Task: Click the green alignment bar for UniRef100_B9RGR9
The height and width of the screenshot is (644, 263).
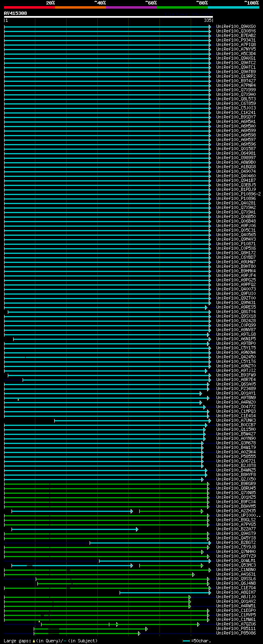Action: coord(107,484)
